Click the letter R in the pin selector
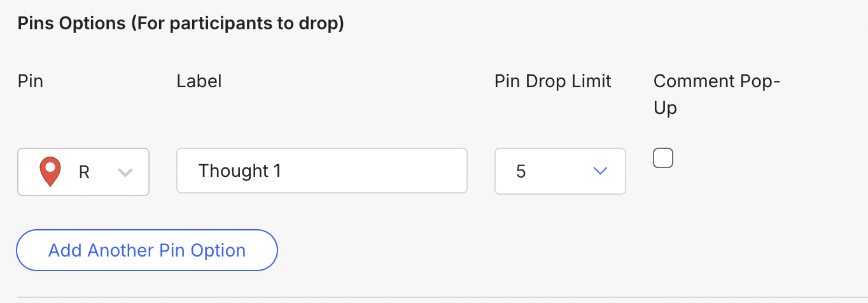Image resolution: width=868 pixels, height=303 pixels. click(84, 172)
